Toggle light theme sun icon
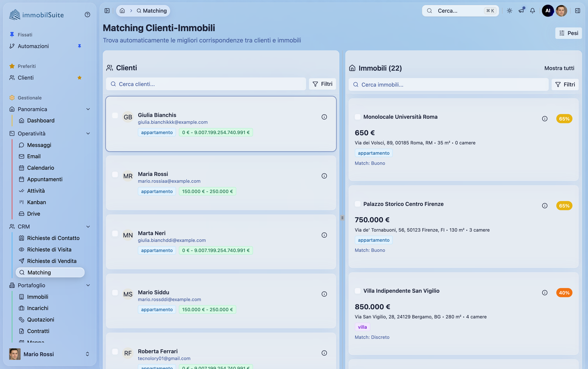The image size is (588, 369). [x=509, y=11]
